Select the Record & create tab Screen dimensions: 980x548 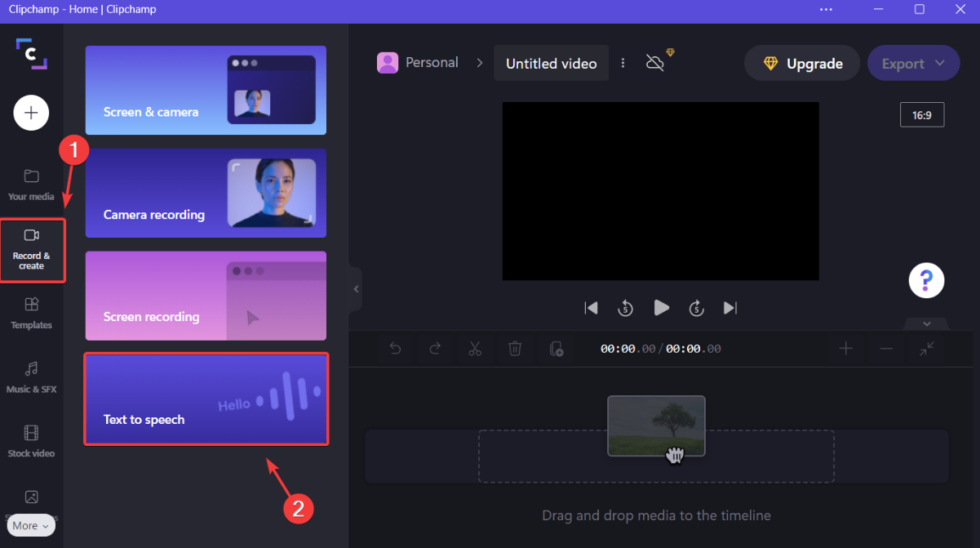[32, 250]
